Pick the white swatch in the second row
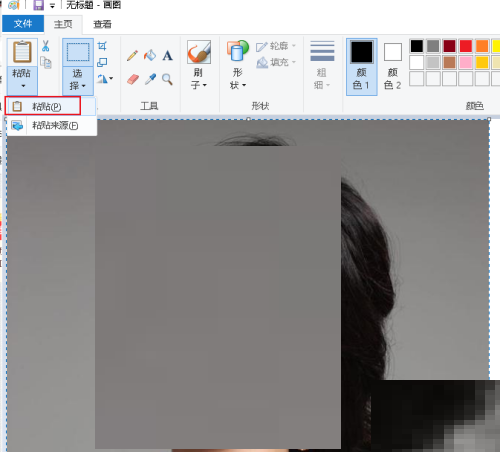This screenshot has height=452, width=500. [x=417, y=62]
